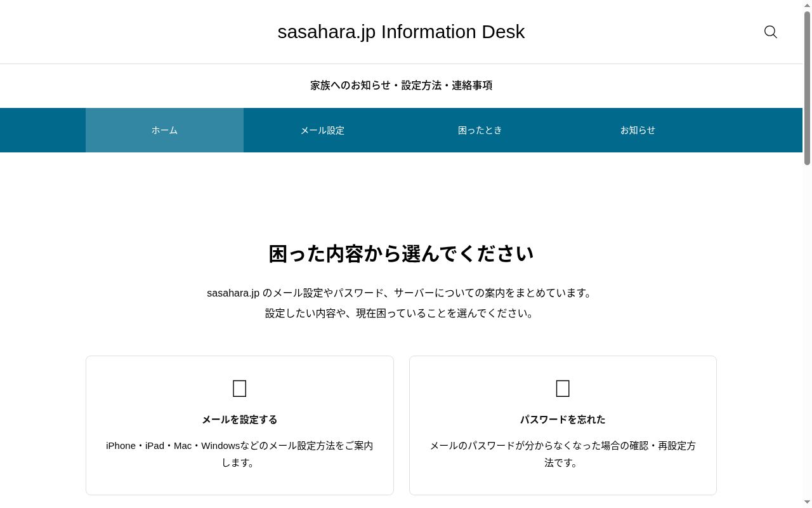Select the 困ったとき menu item
Viewport: 812px width, 508px height.
point(480,130)
